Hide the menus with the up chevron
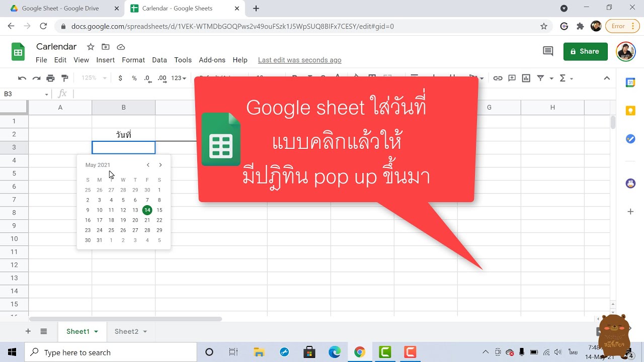Image resolution: width=644 pixels, height=362 pixels. pos(607,78)
